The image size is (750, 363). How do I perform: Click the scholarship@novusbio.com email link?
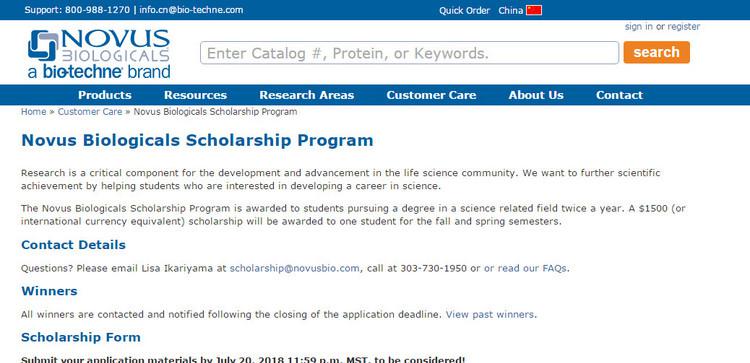pyautogui.click(x=294, y=268)
